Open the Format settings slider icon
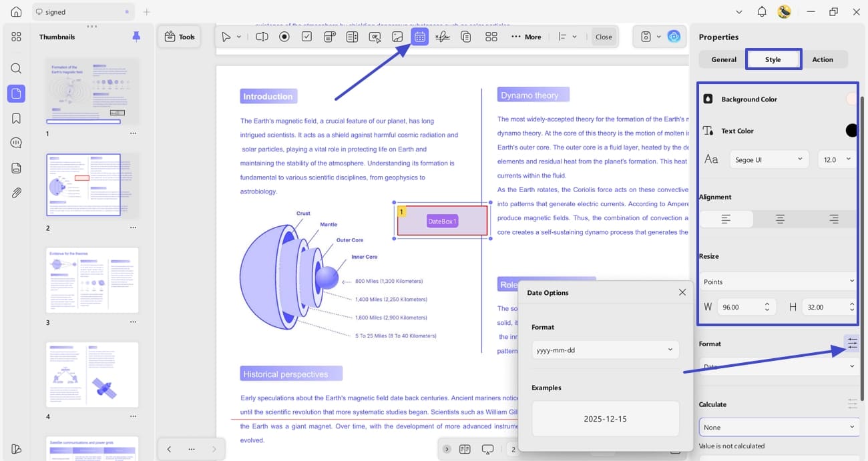The height and width of the screenshot is (461, 868). click(x=852, y=344)
